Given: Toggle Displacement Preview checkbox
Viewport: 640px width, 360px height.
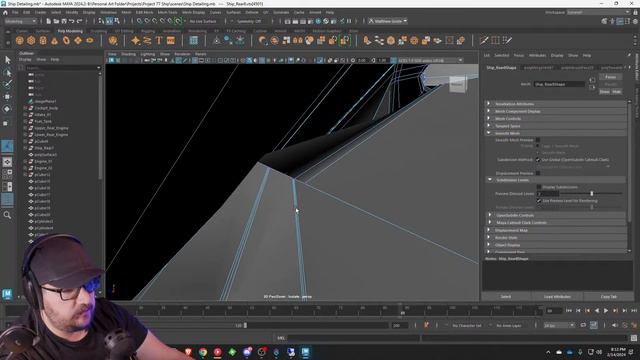Looking at the screenshot, I should pyautogui.click(x=538, y=173).
